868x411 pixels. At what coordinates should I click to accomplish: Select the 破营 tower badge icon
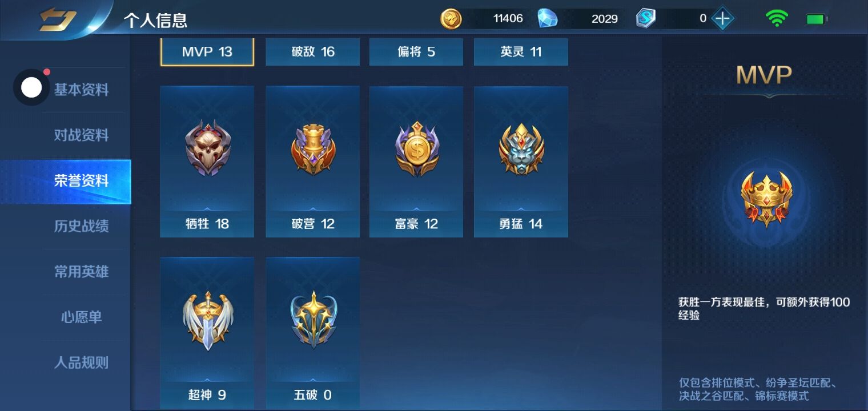[312, 148]
